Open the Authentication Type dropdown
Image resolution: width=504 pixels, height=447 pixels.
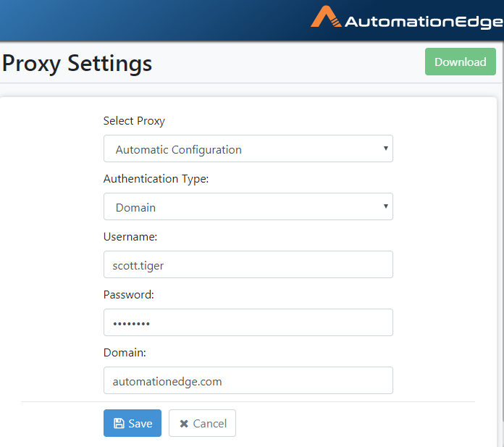[248, 206]
